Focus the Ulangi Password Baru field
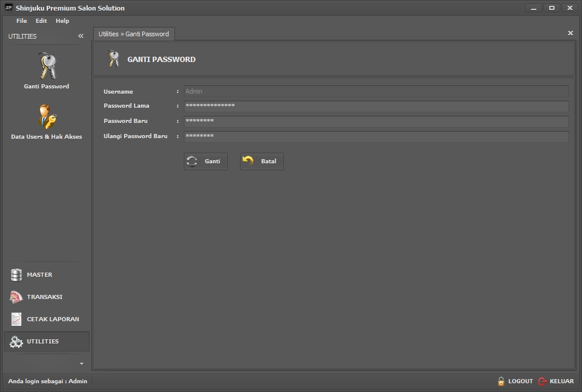 pos(376,136)
